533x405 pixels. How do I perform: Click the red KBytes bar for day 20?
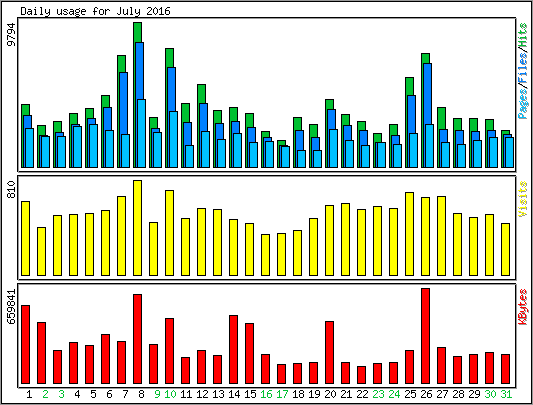(329, 352)
